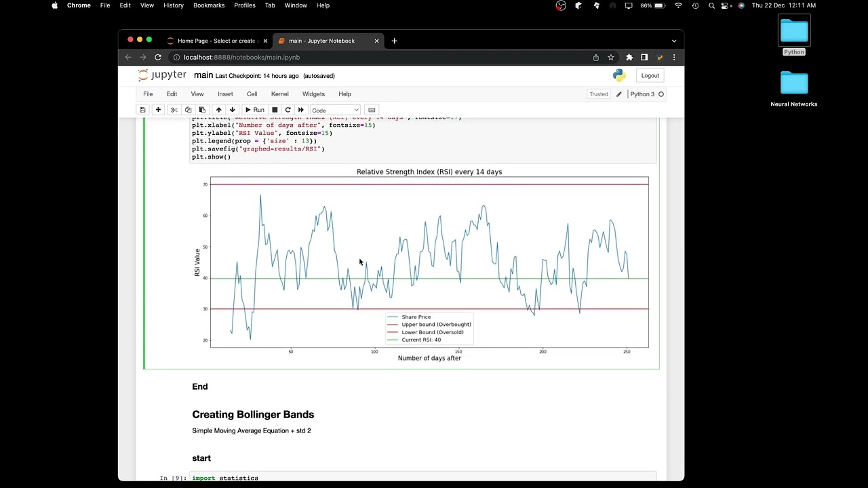Click the Logout button
868x488 pixels.
point(650,76)
